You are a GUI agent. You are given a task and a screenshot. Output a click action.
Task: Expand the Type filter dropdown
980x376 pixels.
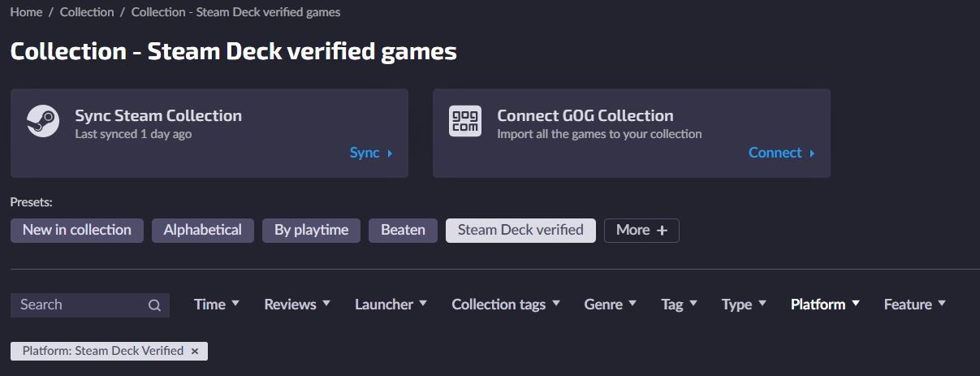744,305
